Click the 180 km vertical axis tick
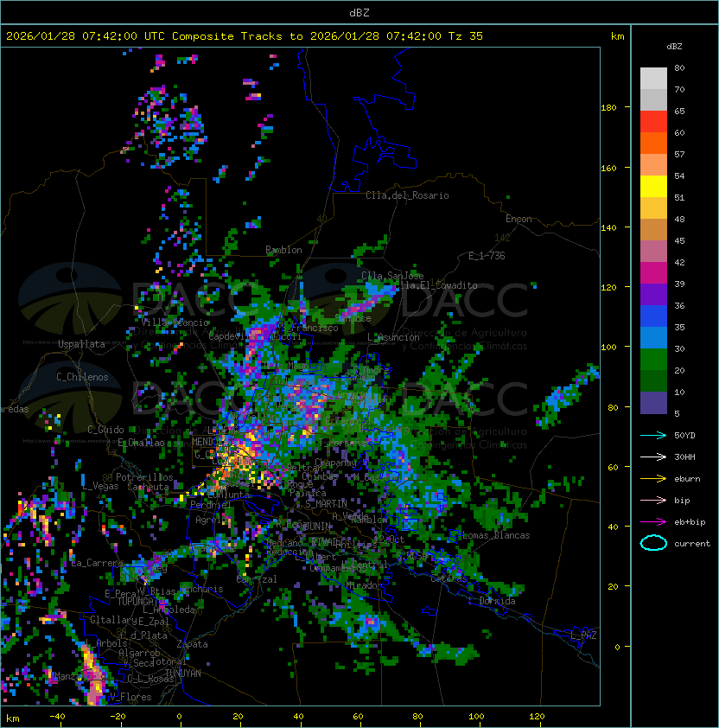This screenshot has height=728, width=719. coord(608,108)
